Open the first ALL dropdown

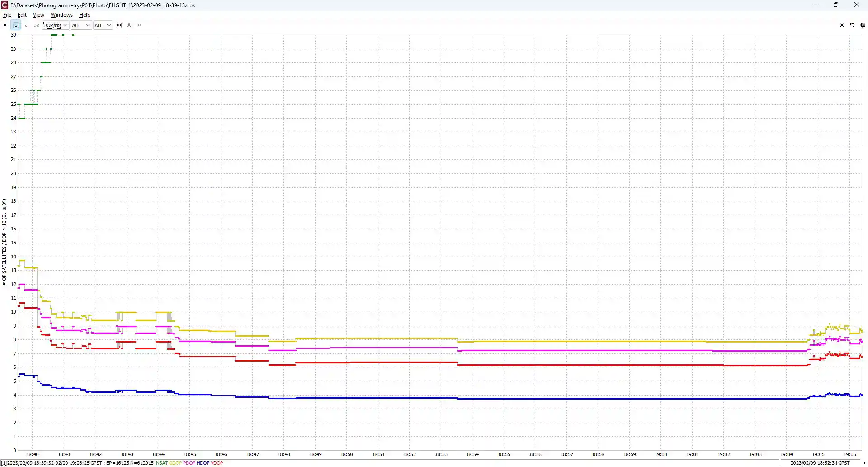click(81, 25)
